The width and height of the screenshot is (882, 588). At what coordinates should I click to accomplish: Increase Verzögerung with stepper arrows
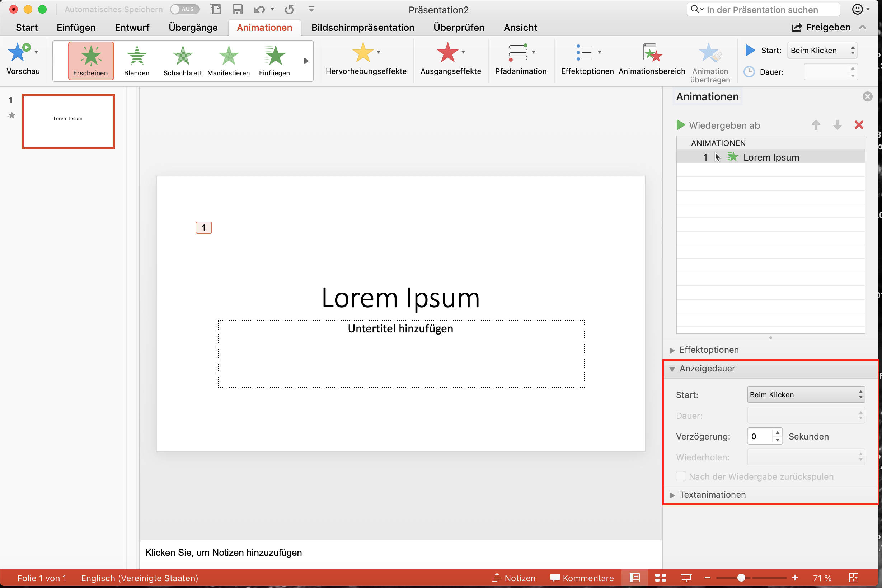tap(777, 432)
